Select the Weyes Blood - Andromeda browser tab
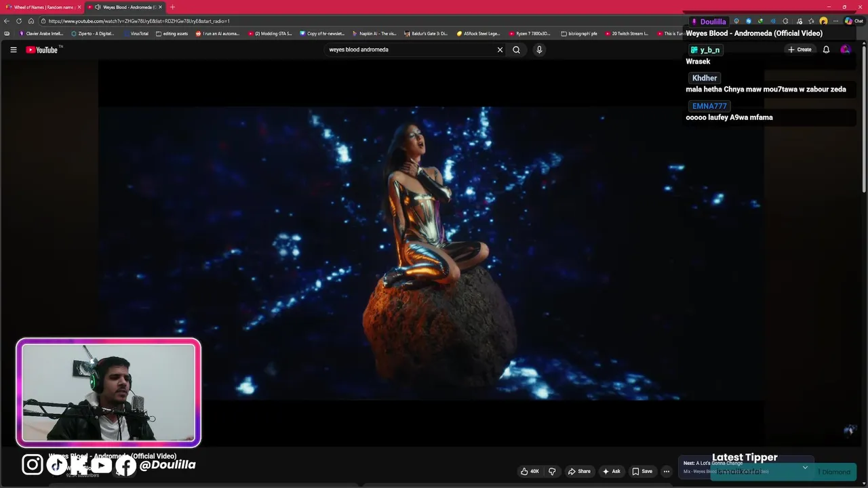This screenshot has width=868, height=488. [124, 7]
